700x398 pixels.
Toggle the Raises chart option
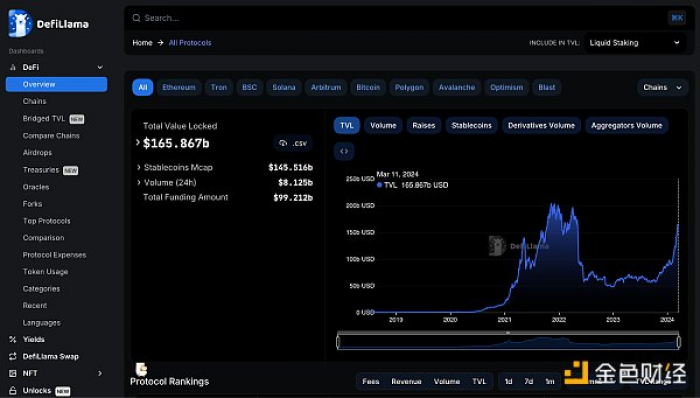point(424,126)
